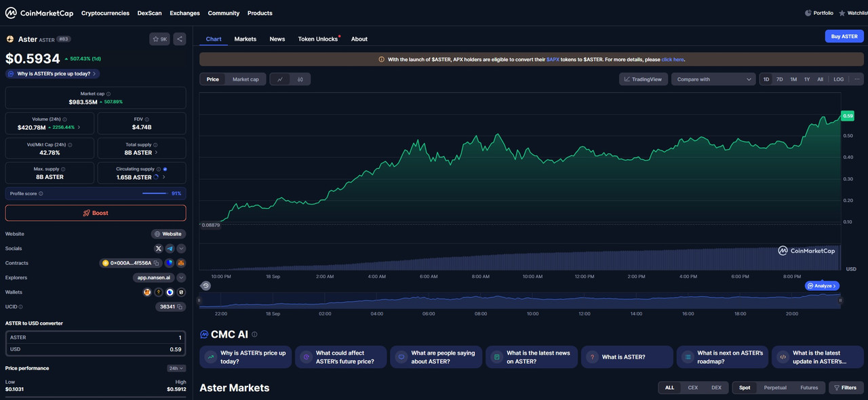Click the Vol/Mkt Cap info icon
This screenshot has width=868, height=400.
[x=71, y=144]
